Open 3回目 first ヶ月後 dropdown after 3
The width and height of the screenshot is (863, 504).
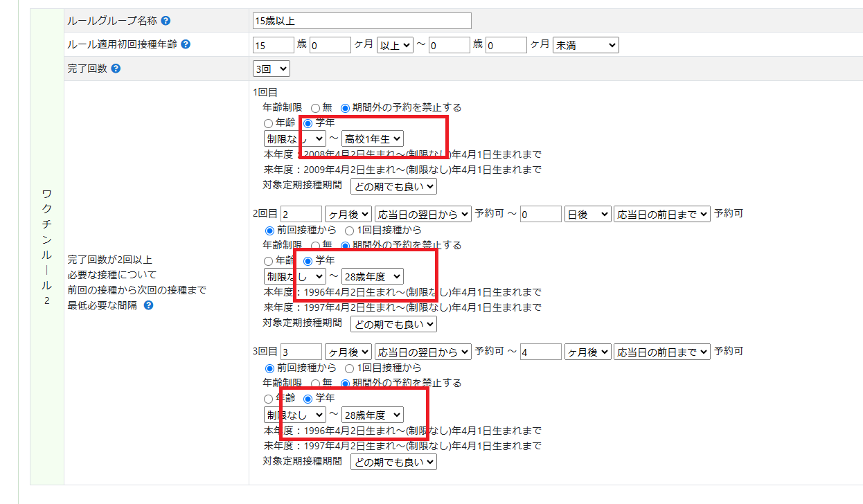tap(348, 352)
